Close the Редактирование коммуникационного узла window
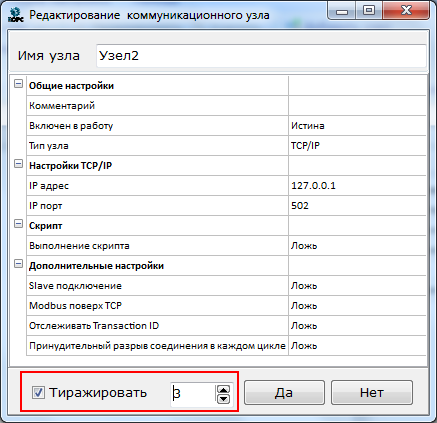The height and width of the screenshot is (423, 437). (406, 11)
